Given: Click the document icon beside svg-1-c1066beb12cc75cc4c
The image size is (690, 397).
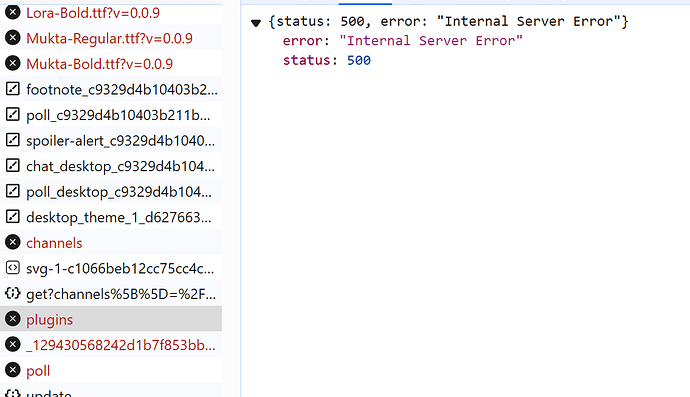Looking at the screenshot, I should click(13, 268).
